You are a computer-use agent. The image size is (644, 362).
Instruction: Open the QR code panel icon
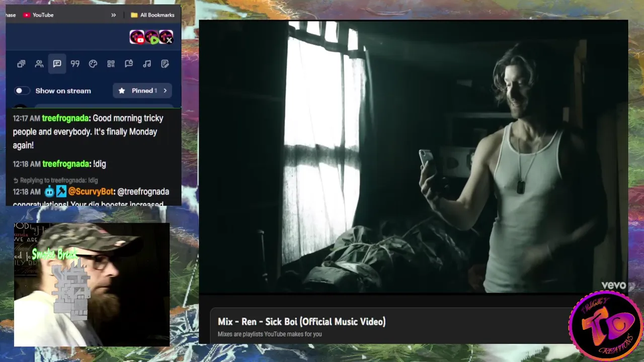pyautogui.click(x=111, y=64)
